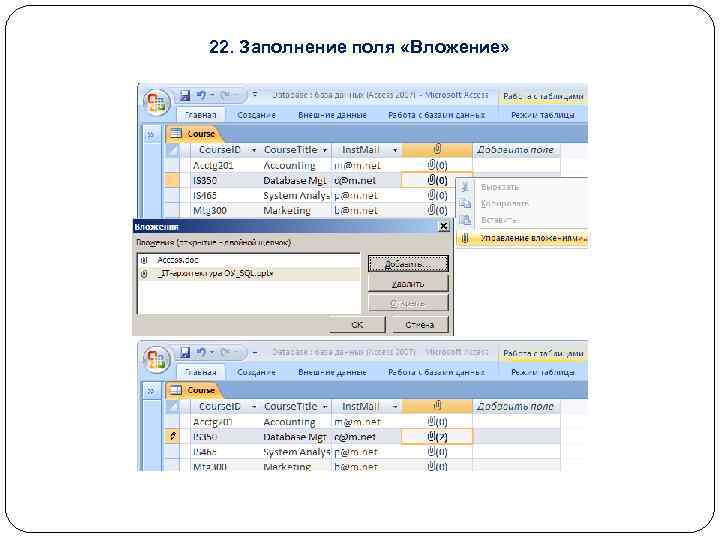Select the Course table tab in the lower window
This screenshot has height=540, width=720.
[x=194, y=390]
